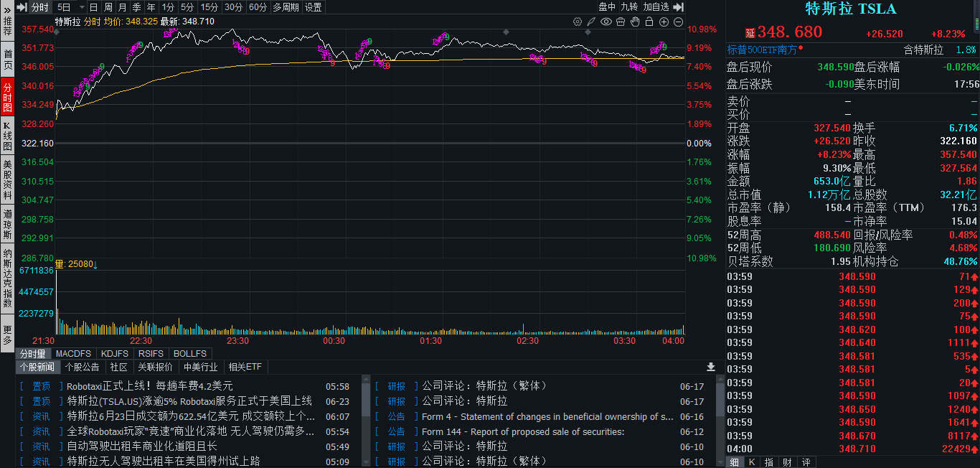Select the 指 tab in the quote panel

pos(769,462)
